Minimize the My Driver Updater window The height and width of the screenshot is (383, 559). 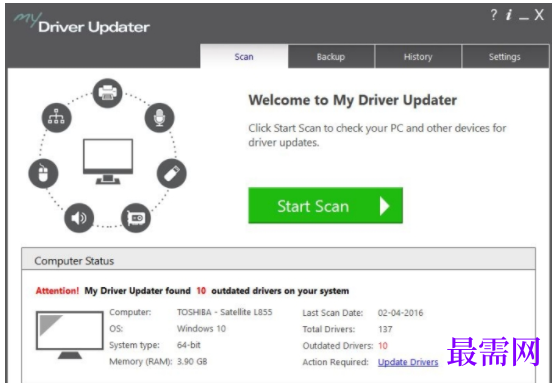(x=524, y=18)
